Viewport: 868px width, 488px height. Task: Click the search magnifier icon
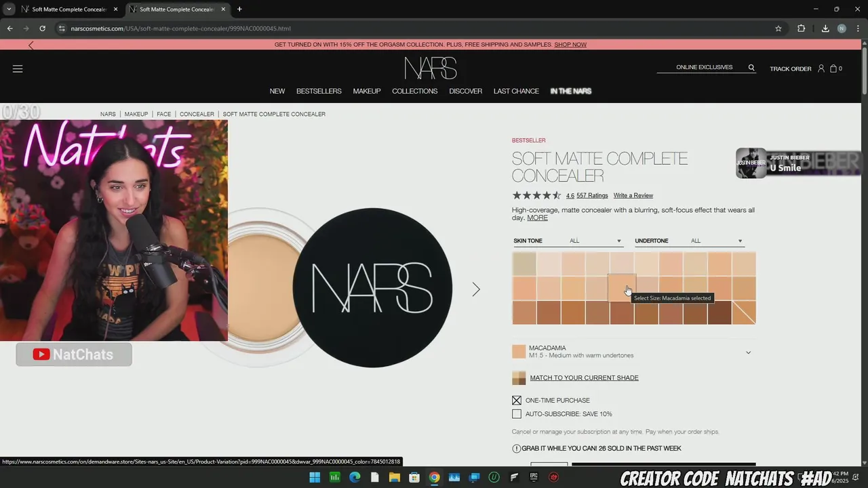coord(751,68)
